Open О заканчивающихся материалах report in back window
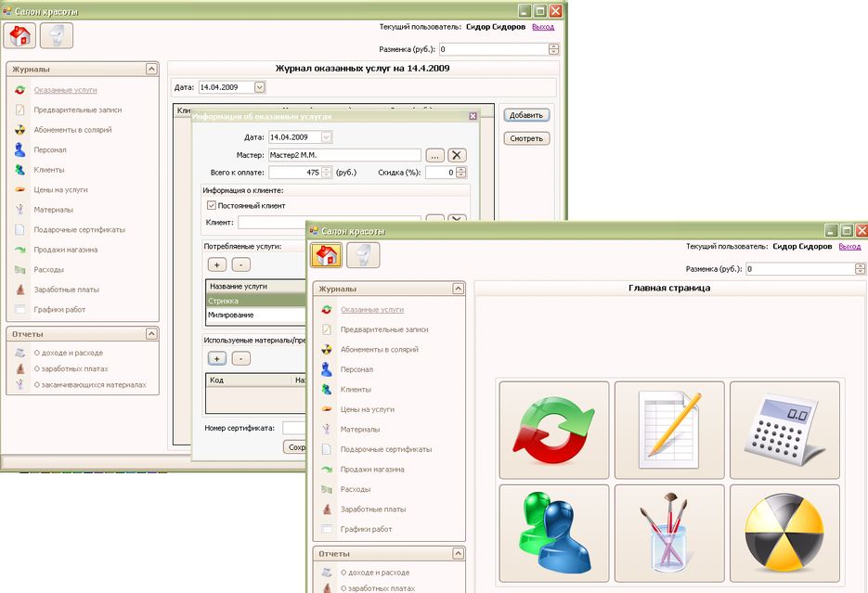The height and width of the screenshot is (593, 868). [x=90, y=385]
